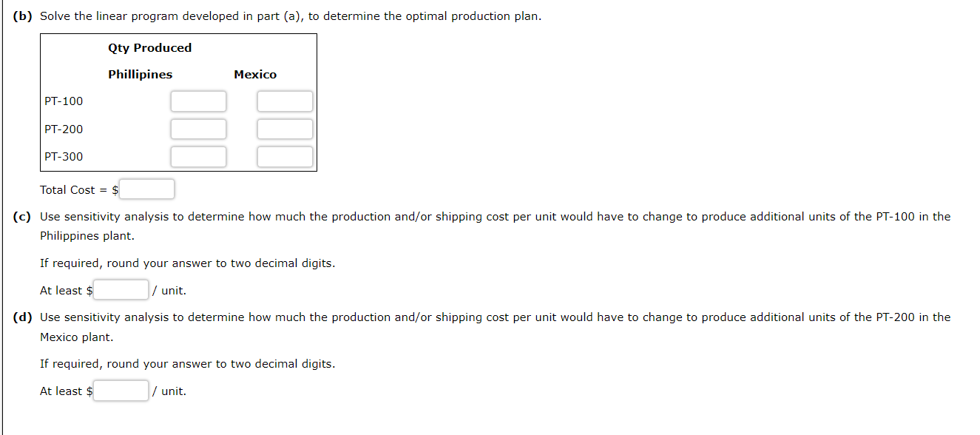Click the At least amount field in part (d)
Screen dimensions: 980x435
(120, 390)
